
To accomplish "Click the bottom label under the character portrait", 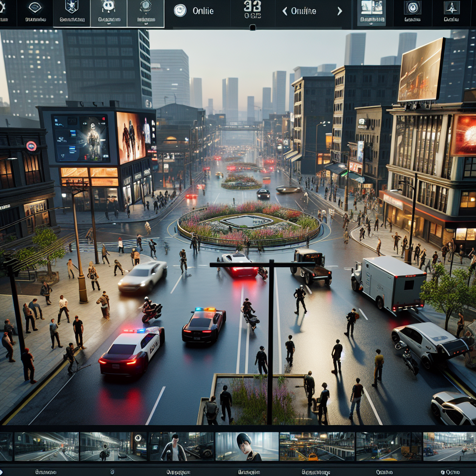I will 249,472.
